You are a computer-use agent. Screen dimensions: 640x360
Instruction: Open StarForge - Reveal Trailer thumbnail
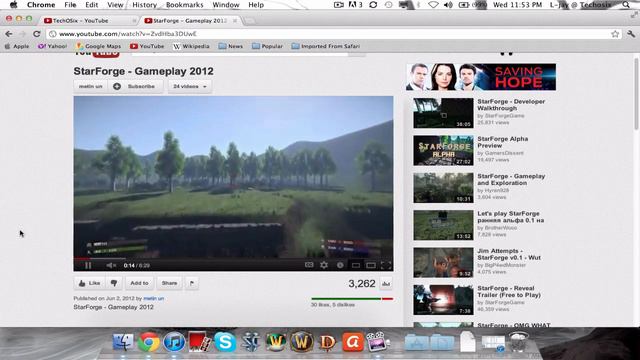(443, 300)
